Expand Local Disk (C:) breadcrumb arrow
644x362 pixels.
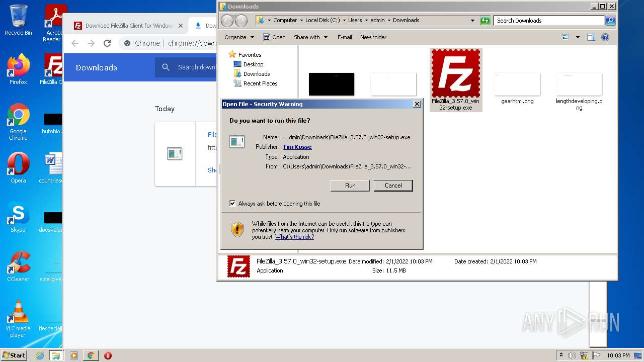344,21
